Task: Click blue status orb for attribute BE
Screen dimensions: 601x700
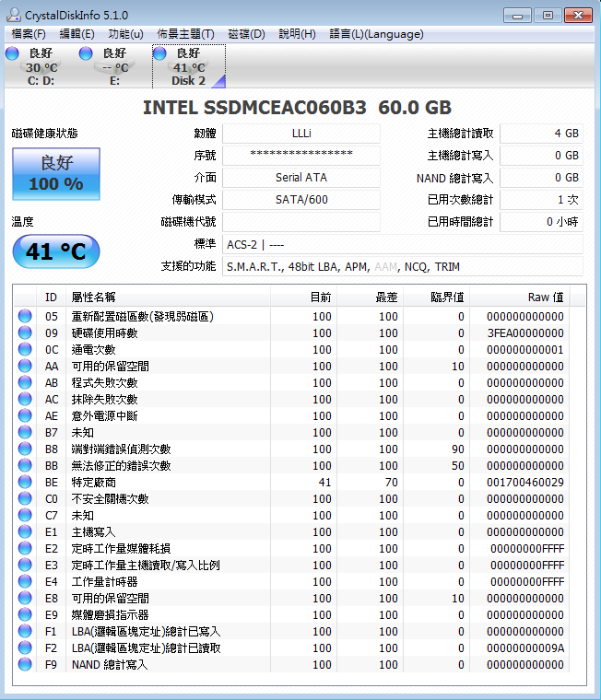Action: 25,483
